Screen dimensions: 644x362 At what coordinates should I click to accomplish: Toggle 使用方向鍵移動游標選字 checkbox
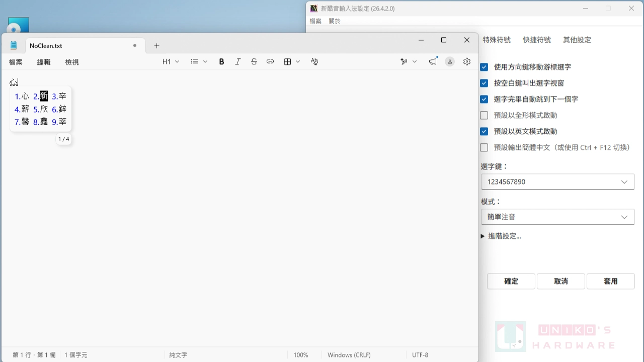pos(484,67)
